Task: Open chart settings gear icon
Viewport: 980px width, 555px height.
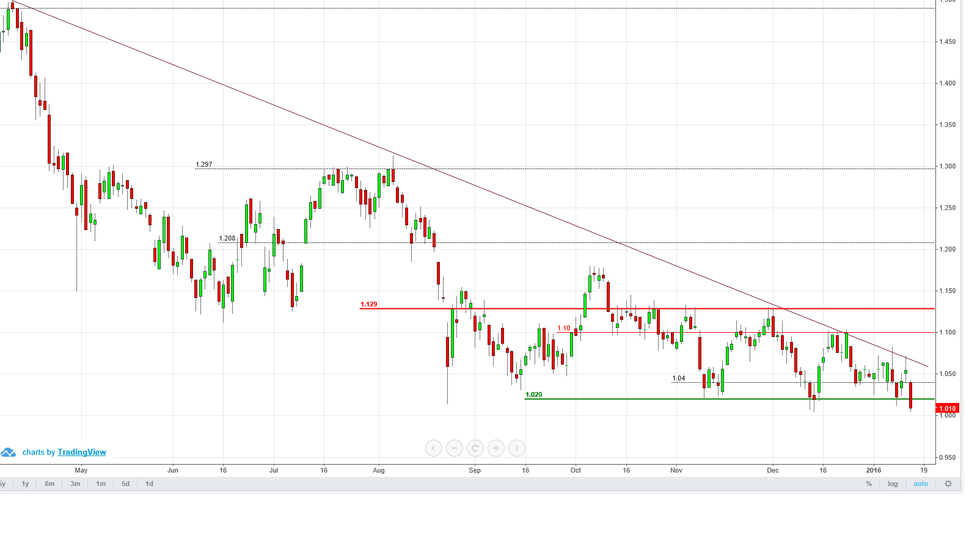Action: (x=948, y=484)
